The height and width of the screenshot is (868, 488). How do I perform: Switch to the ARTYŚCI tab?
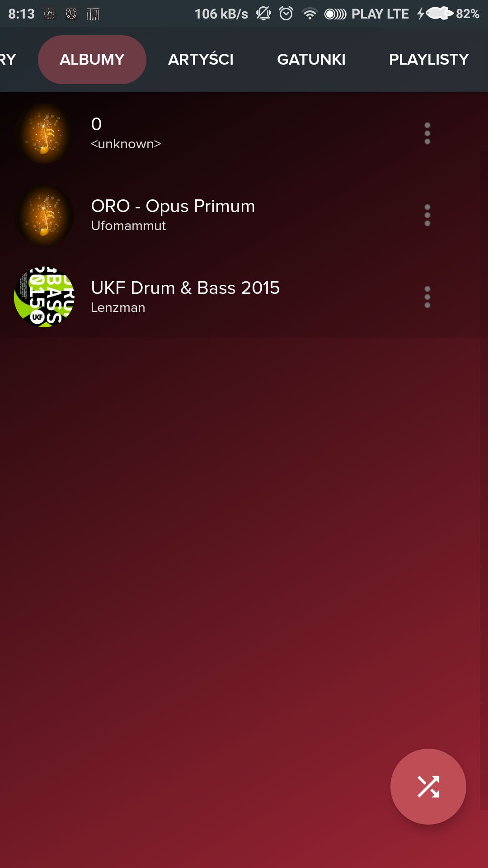(x=201, y=60)
